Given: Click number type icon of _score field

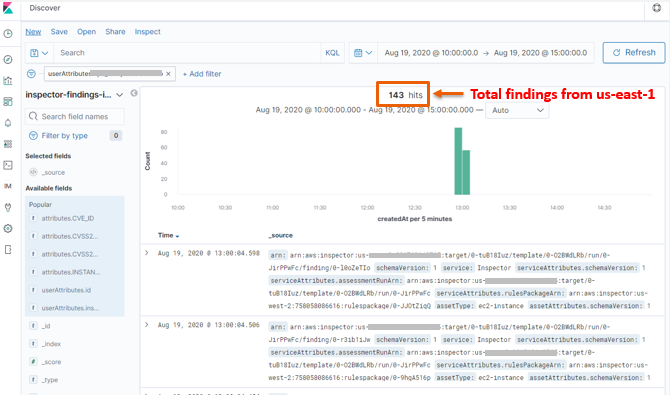Looking at the screenshot, I should pyautogui.click(x=33, y=362).
